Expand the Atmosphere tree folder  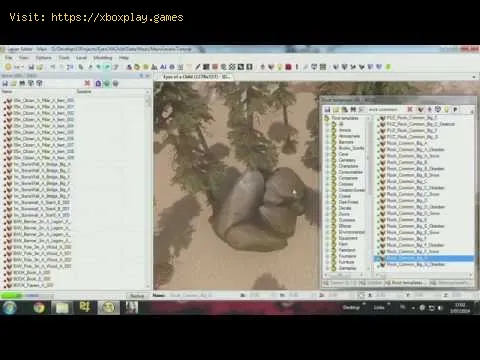(327, 136)
